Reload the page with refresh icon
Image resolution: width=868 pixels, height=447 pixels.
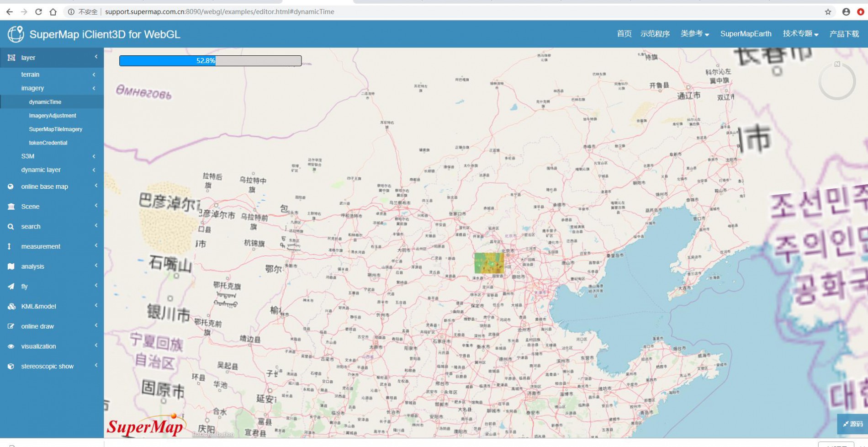coord(38,12)
